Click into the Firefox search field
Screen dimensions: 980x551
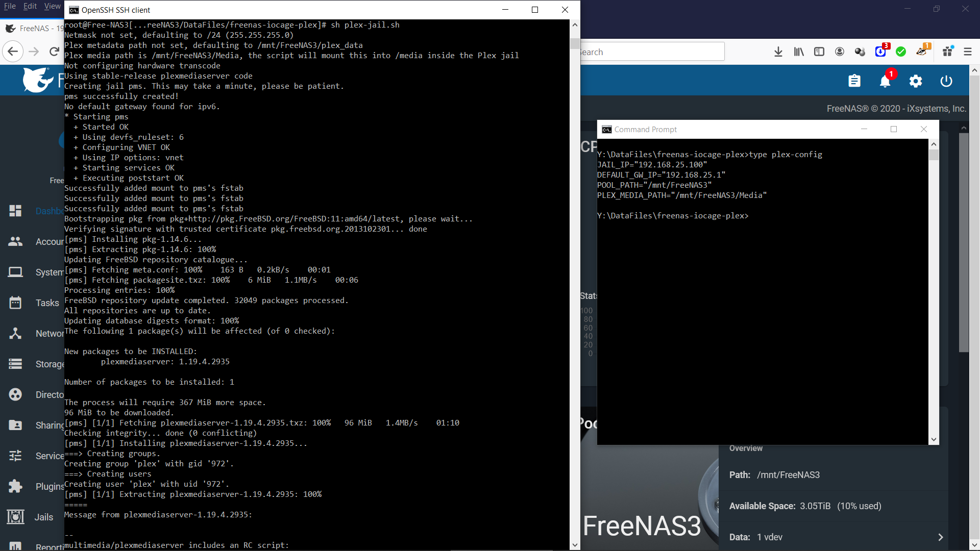652,52
